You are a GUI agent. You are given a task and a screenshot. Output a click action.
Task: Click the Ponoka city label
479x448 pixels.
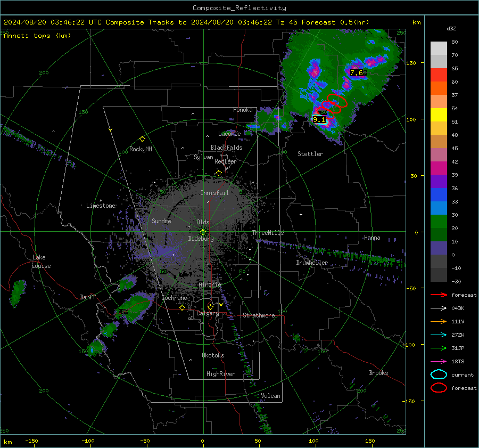click(x=243, y=110)
